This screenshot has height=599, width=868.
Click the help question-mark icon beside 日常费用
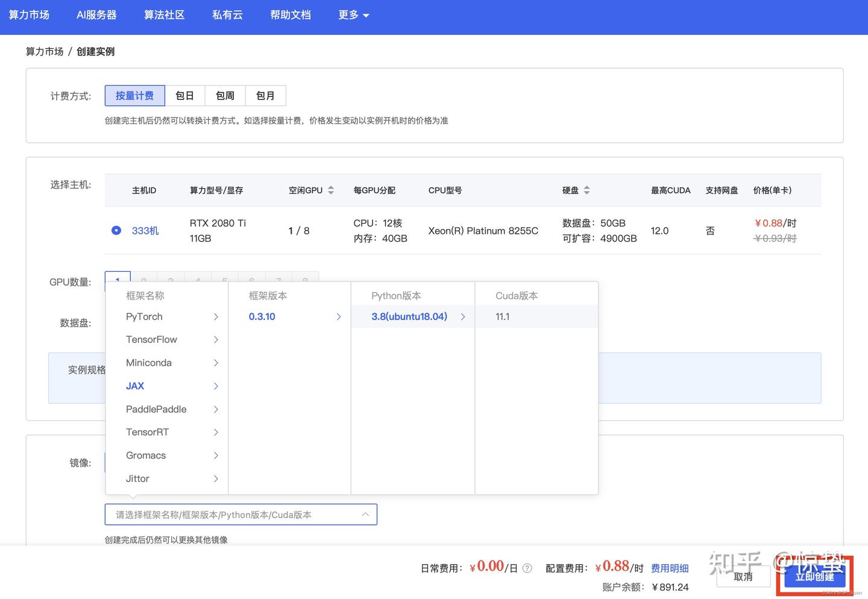pyautogui.click(x=527, y=568)
